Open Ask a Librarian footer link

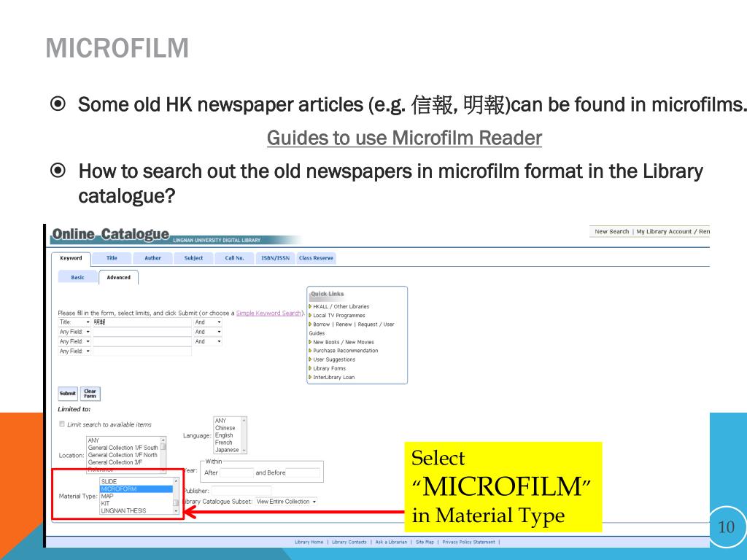tap(391, 542)
